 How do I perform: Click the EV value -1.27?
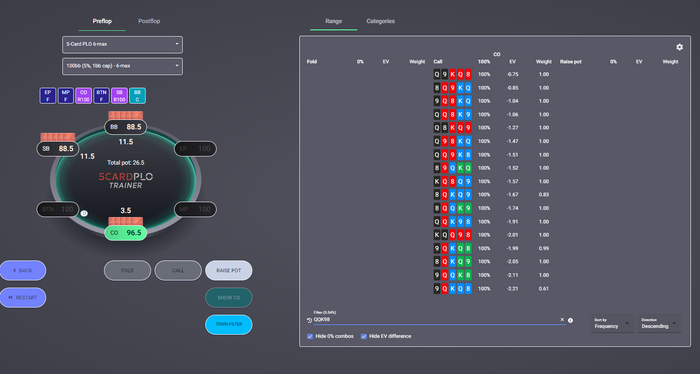click(x=512, y=128)
